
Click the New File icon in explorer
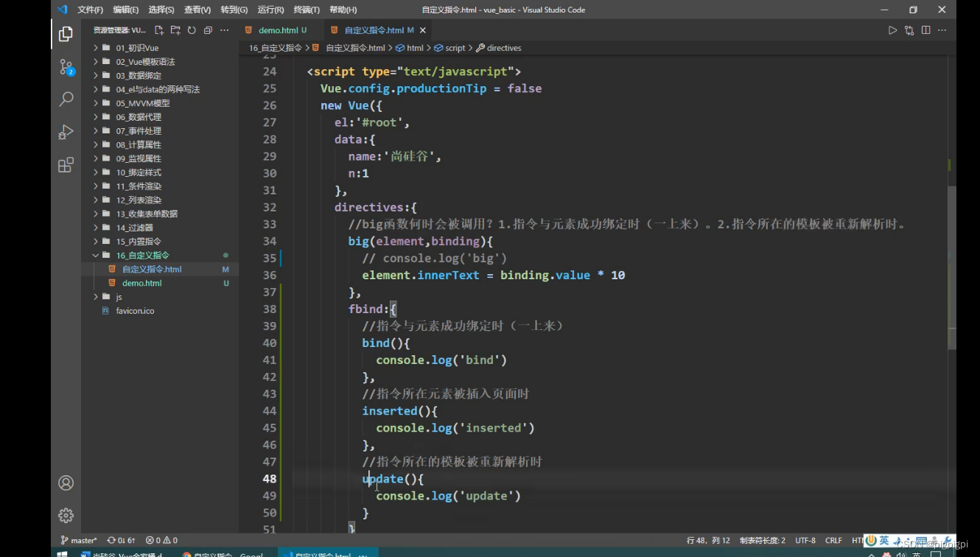(x=159, y=30)
